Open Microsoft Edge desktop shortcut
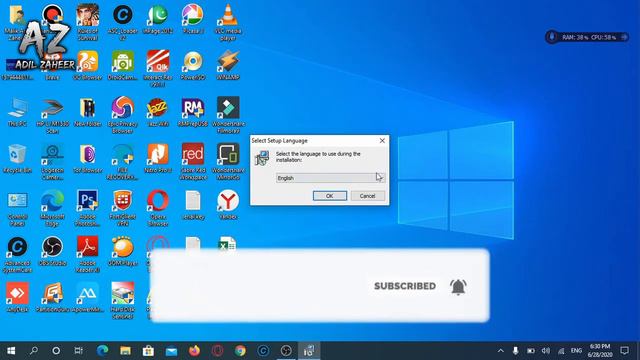The height and width of the screenshot is (360, 640). tap(52, 209)
